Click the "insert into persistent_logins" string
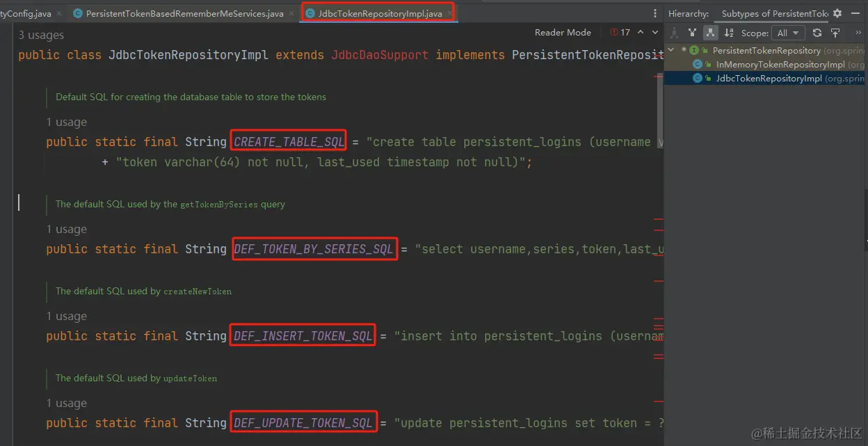 pos(529,336)
